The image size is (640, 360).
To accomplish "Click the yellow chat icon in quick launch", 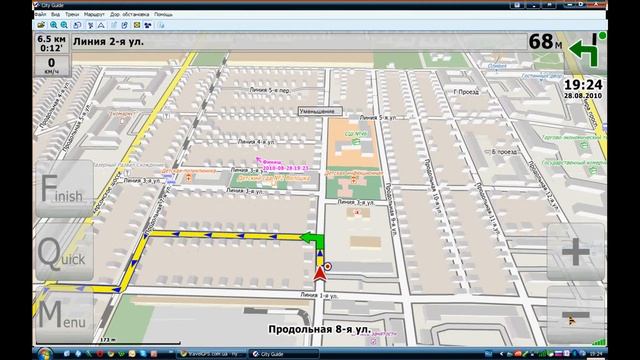I will point(132,353).
